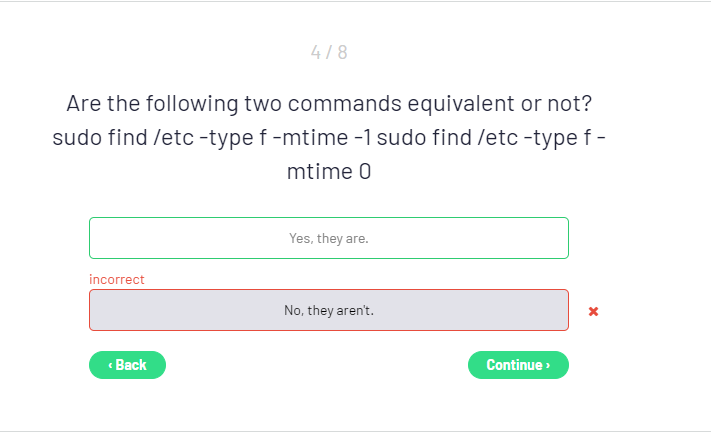Click the right chevron inside Continue button
The width and height of the screenshot is (711, 441).
pos(548,365)
